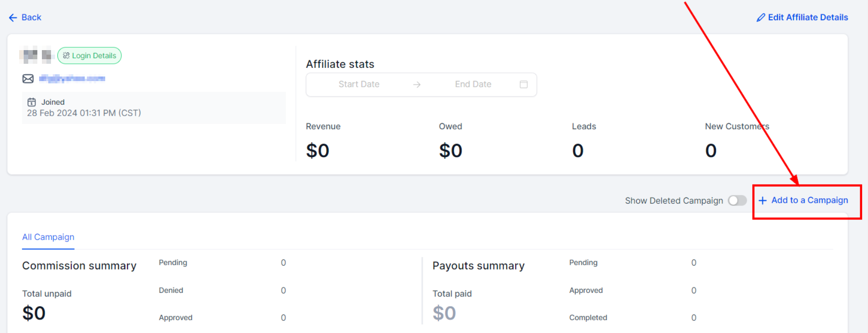868x333 pixels.
Task: Click the key icon inside Login Details badge
Action: (66, 56)
